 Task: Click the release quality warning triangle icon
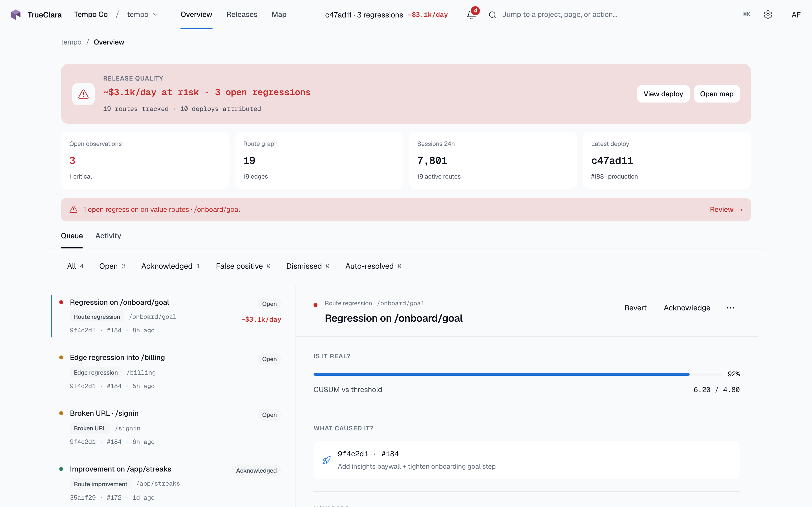pyautogui.click(x=83, y=94)
